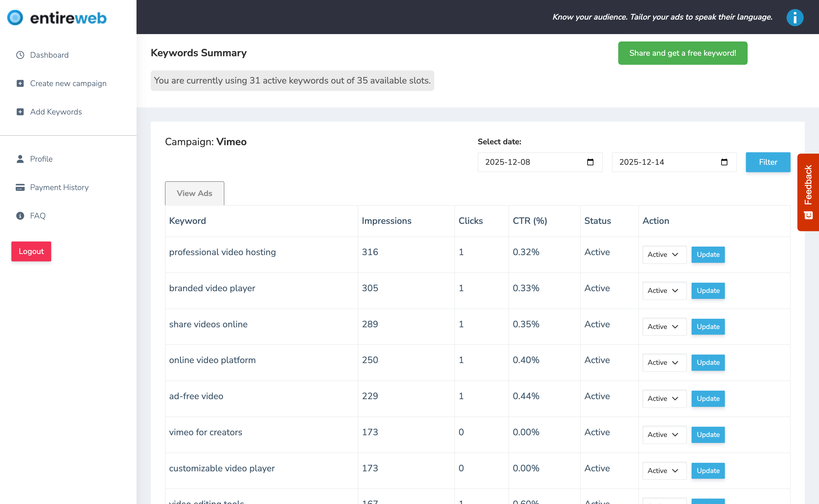819x504 pixels.
Task: Click Update for the ad-free video keyword
Action: (x=708, y=398)
